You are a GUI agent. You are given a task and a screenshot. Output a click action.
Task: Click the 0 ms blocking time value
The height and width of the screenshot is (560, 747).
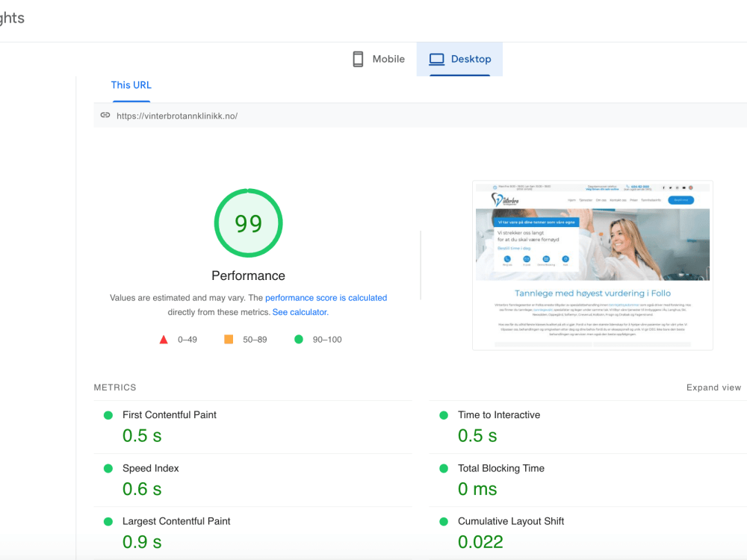[x=477, y=489]
